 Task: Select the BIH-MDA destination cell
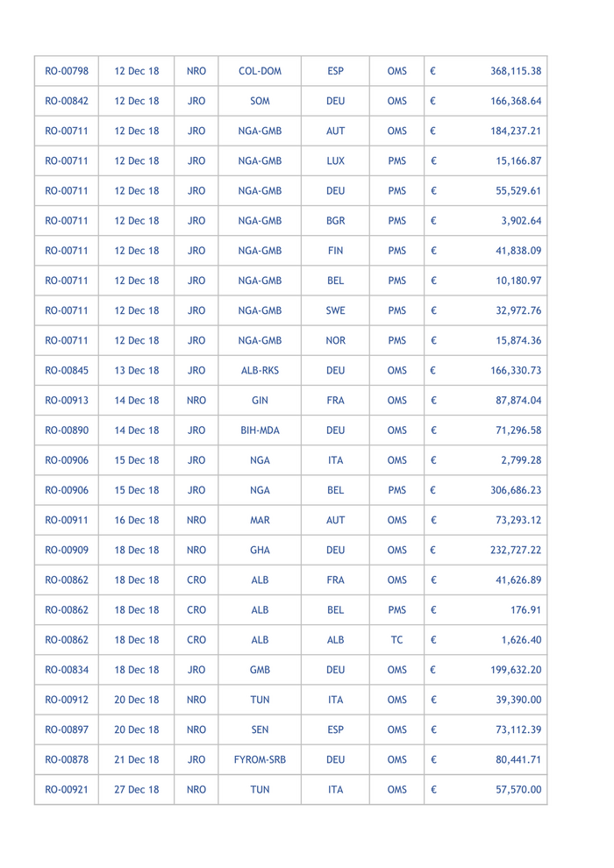coord(260,430)
